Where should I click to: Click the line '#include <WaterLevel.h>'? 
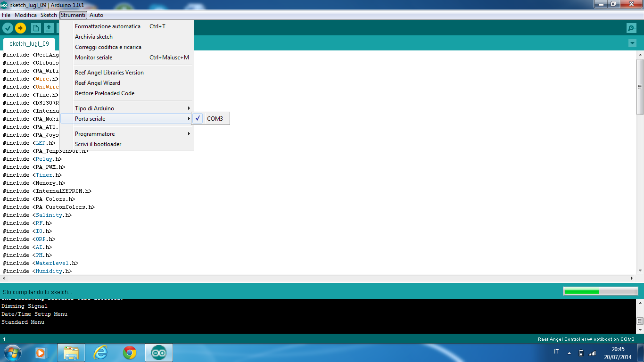(x=41, y=263)
